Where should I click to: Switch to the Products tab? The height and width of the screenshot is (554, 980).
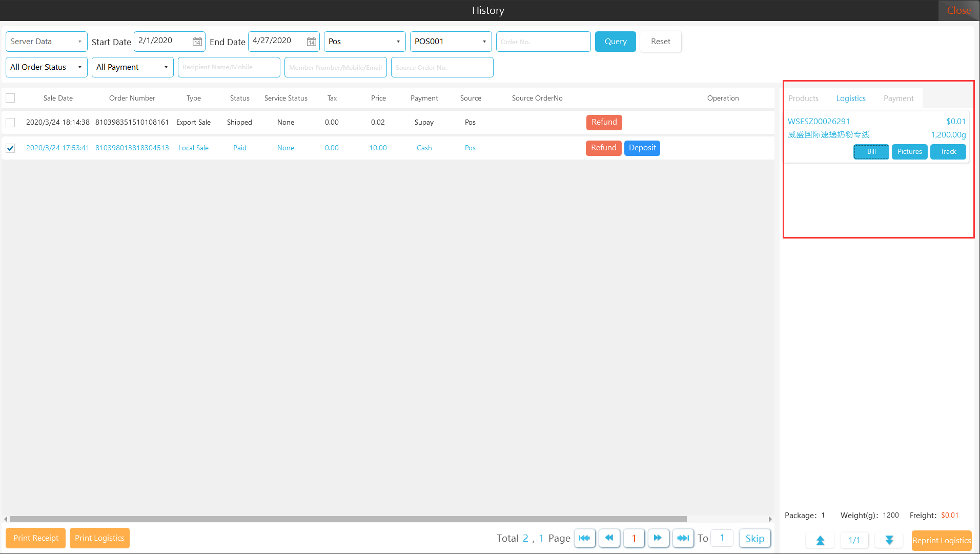pos(803,98)
